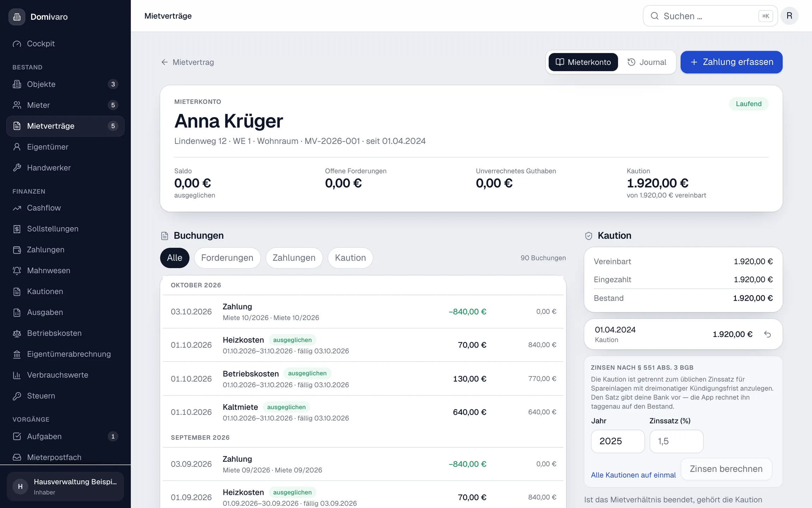The image size is (812, 508).
Task: Click the Cashflow trend icon
Action: pyautogui.click(x=17, y=208)
